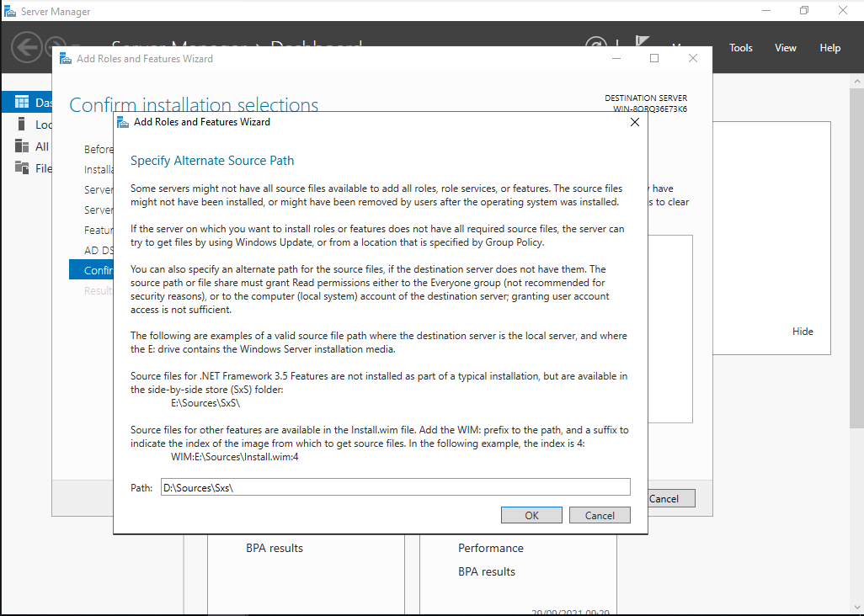The height and width of the screenshot is (616, 864).
Task: Select the AD DS step in the wizard
Action: coord(99,250)
